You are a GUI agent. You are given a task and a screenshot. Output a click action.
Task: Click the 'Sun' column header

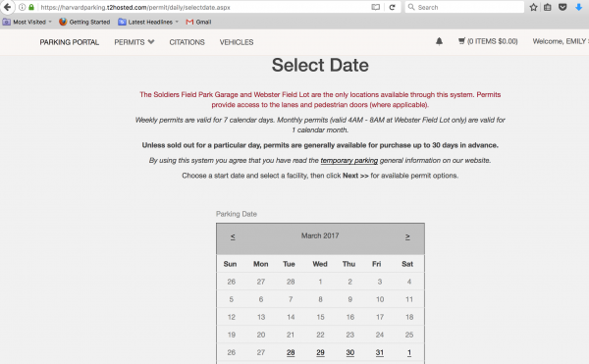coord(230,264)
